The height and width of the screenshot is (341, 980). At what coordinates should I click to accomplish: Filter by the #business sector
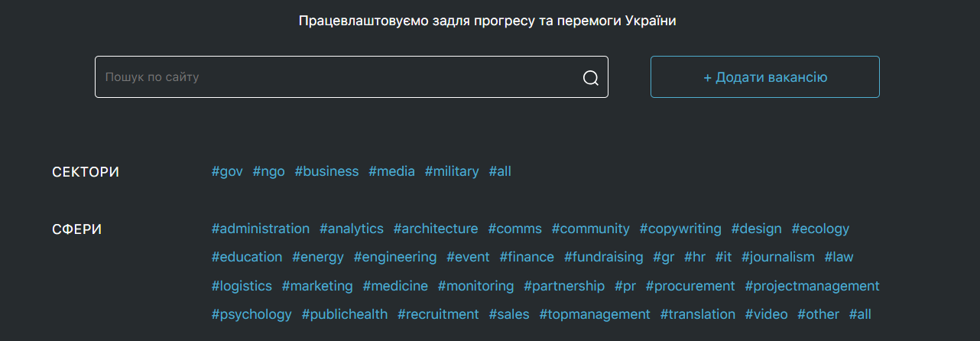pos(326,171)
